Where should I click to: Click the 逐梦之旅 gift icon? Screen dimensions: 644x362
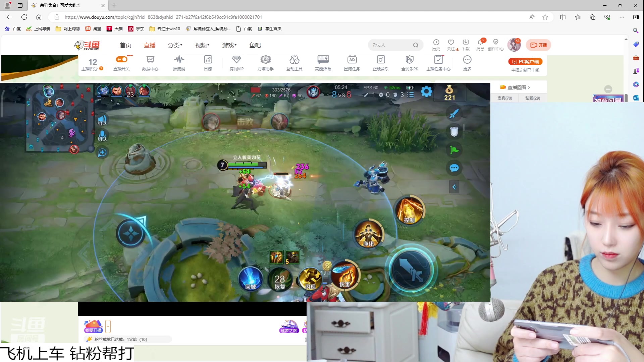point(289,326)
